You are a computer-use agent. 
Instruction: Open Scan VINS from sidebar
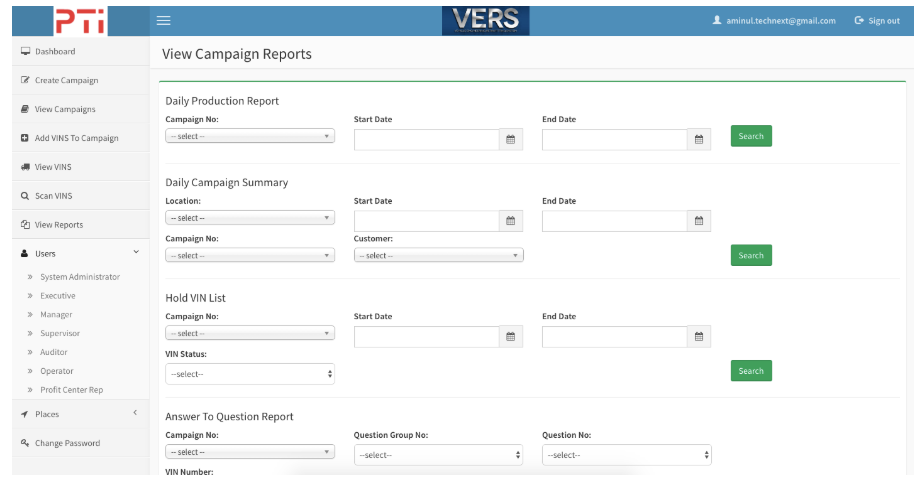[x=53, y=196]
